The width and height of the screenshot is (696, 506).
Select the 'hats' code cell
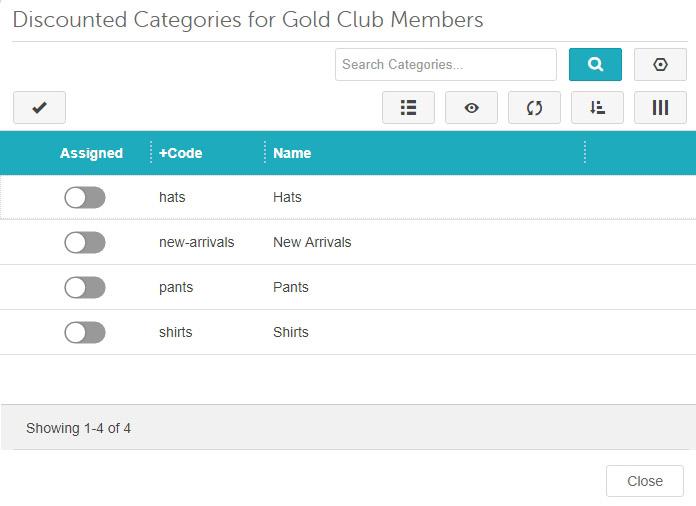click(172, 197)
